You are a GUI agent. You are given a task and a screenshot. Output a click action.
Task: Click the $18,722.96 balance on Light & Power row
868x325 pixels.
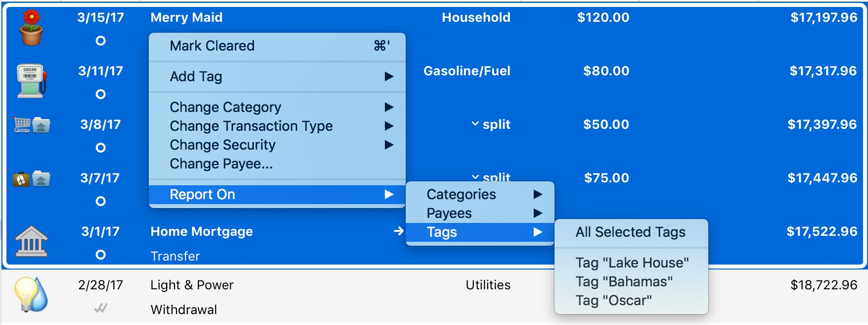click(823, 285)
